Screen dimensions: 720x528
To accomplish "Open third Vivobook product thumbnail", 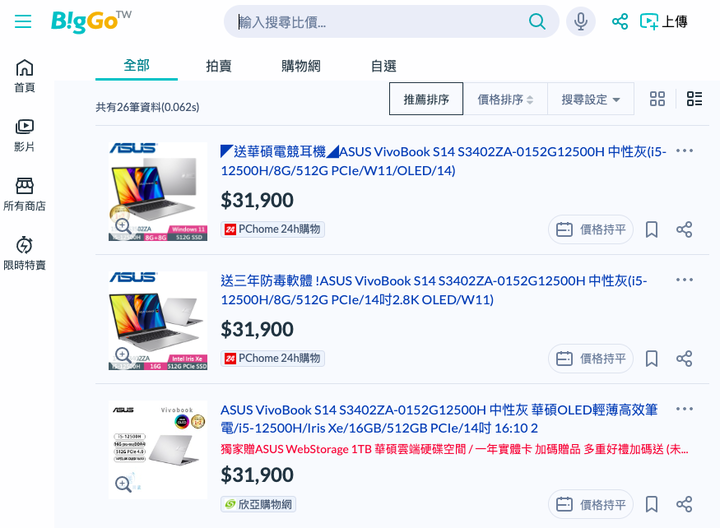I will click(158, 449).
